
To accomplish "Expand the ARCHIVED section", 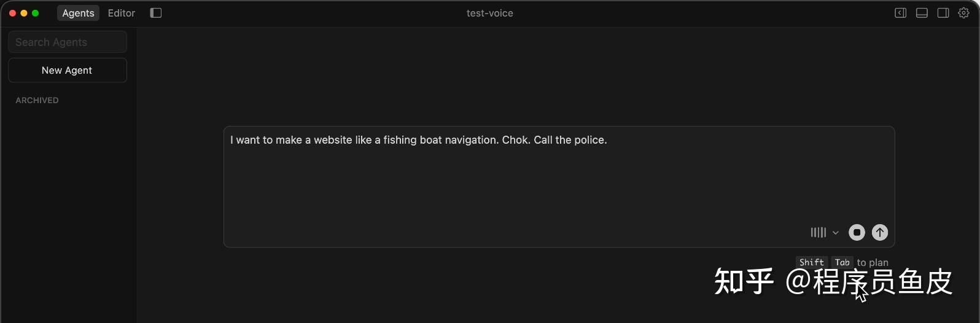I will pyautogui.click(x=37, y=100).
